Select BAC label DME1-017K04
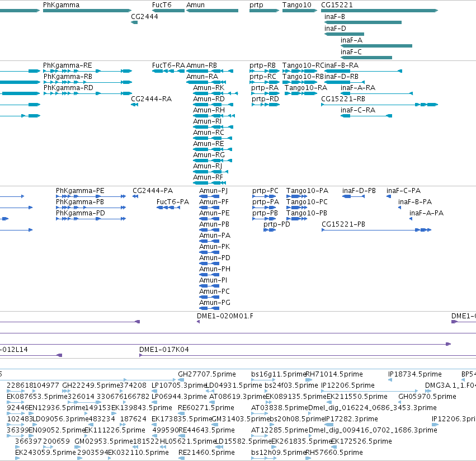 pyautogui.click(x=164, y=350)
